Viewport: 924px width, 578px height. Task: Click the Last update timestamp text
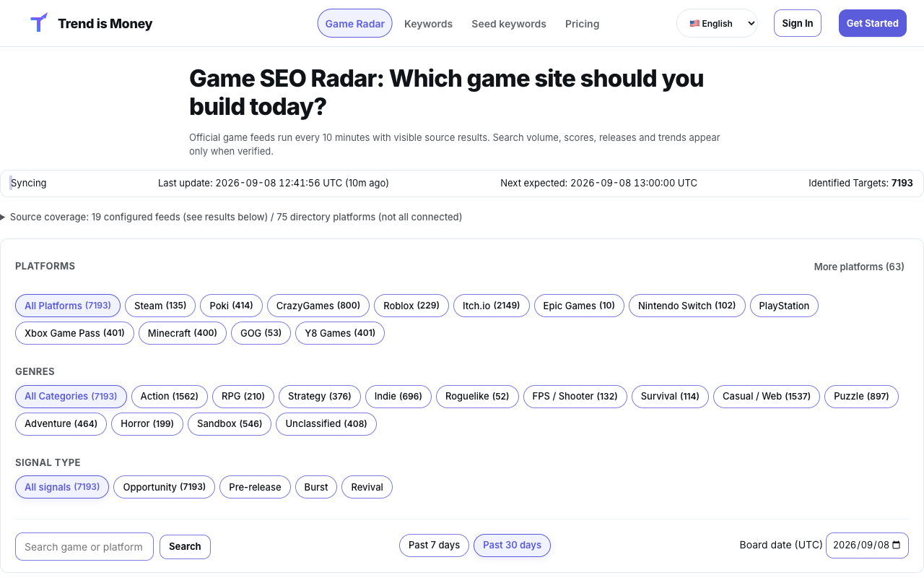274,184
